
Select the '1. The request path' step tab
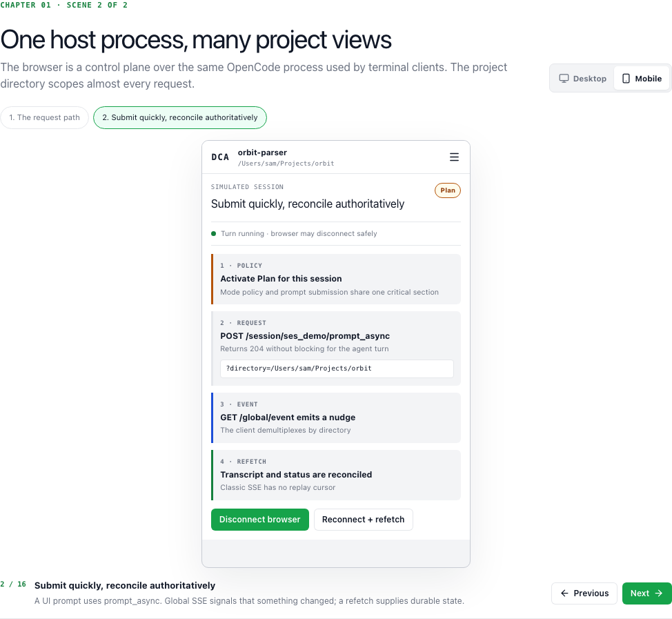pyautogui.click(x=45, y=117)
